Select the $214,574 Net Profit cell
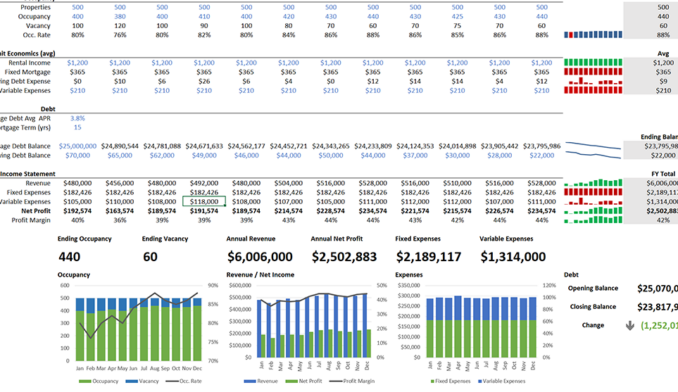Viewport: 678px width, 392px height. tap(288, 211)
